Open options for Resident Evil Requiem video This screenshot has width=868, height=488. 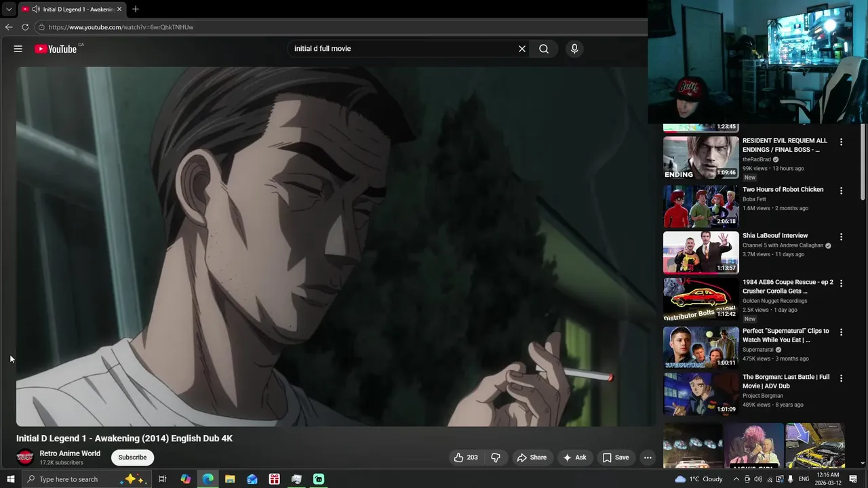841,142
